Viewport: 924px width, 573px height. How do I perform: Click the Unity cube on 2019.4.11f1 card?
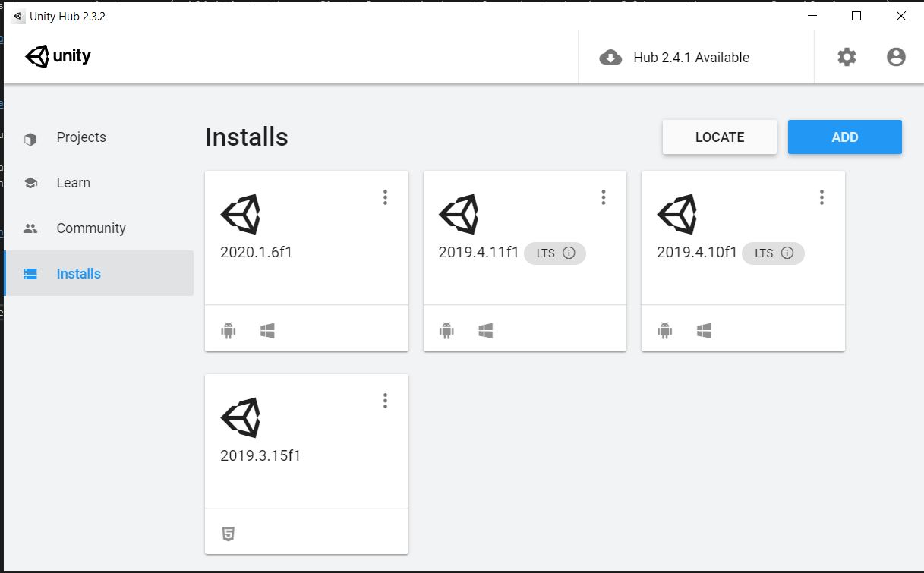(x=459, y=214)
